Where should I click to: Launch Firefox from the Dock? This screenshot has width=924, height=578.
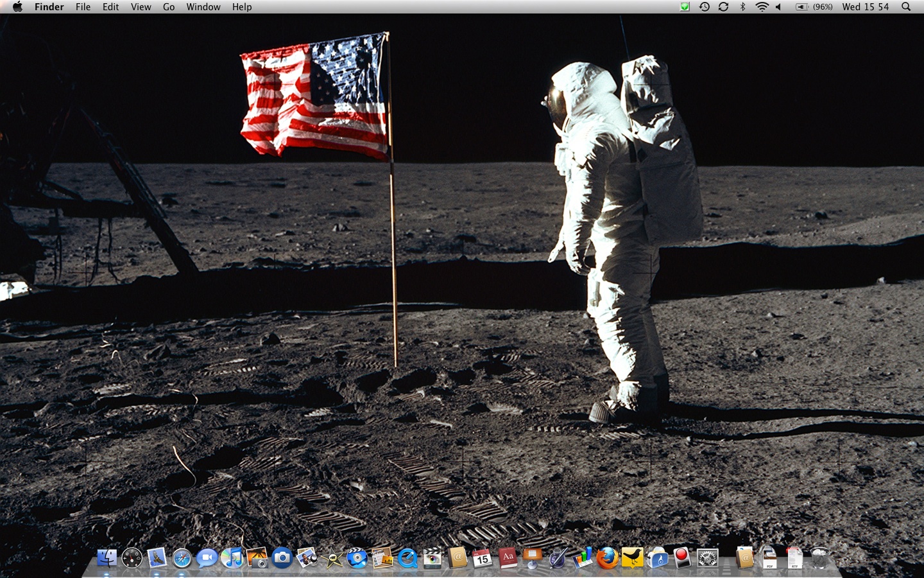pyautogui.click(x=608, y=557)
